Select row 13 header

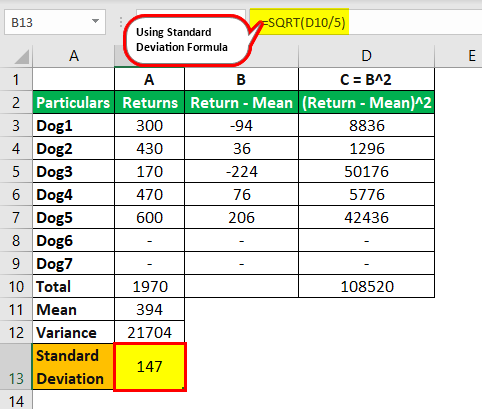pyautogui.click(x=16, y=367)
